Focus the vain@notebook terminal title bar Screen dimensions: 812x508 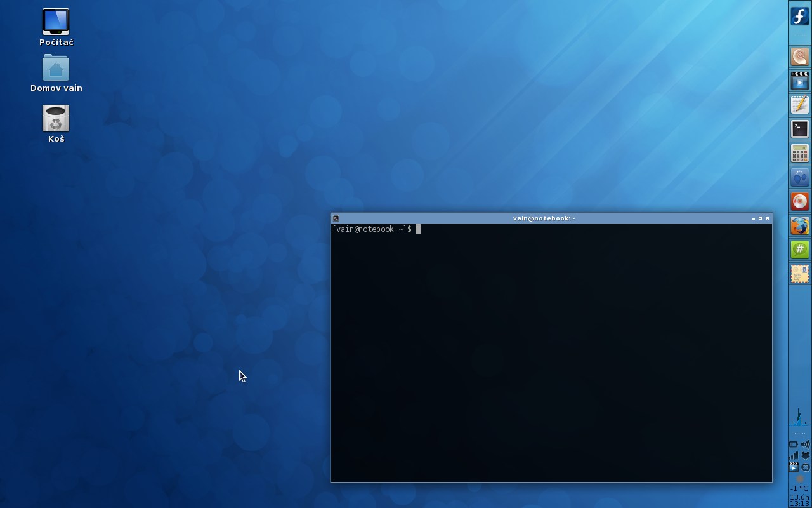[x=544, y=218]
